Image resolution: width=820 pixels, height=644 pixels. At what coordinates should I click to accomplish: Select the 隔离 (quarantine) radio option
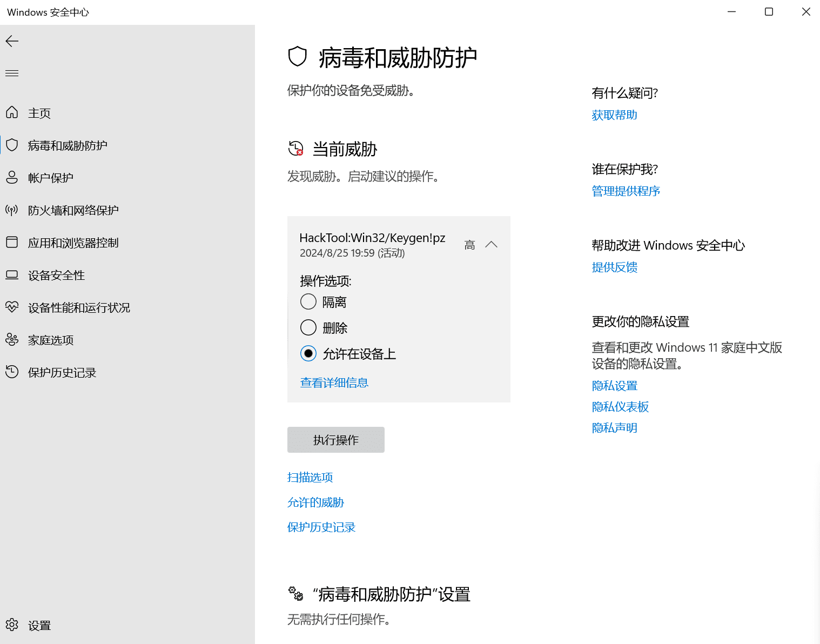tap(308, 301)
